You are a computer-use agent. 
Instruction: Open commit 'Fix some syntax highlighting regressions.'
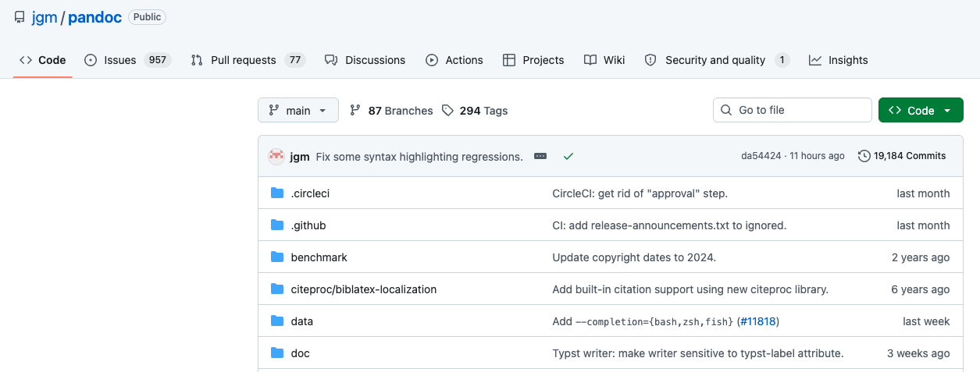tap(419, 157)
